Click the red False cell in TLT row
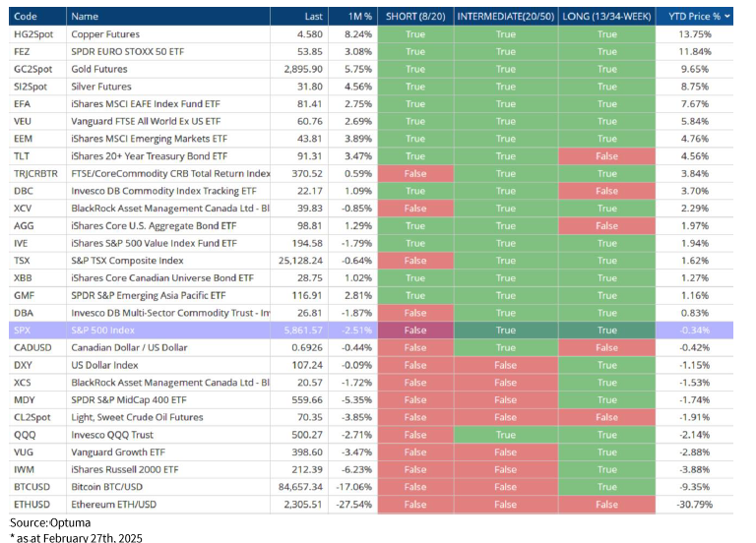The width and height of the screenshot is (756, 543). tap(606, 156)
